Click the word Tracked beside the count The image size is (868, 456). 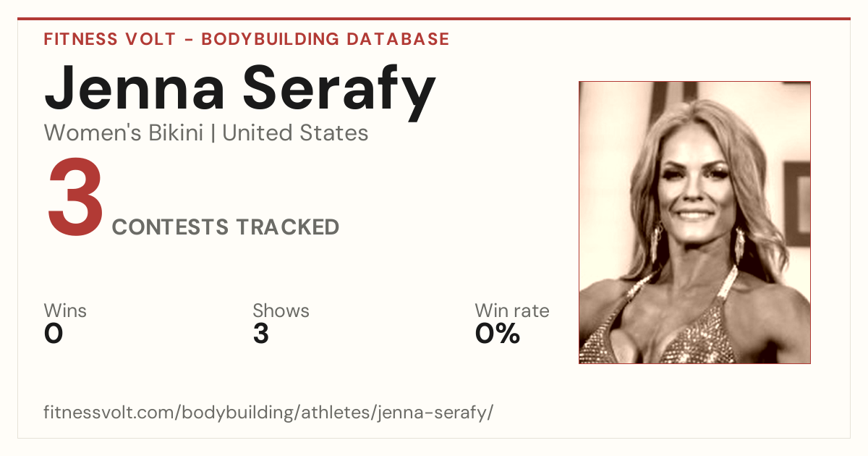click(288, 227)
